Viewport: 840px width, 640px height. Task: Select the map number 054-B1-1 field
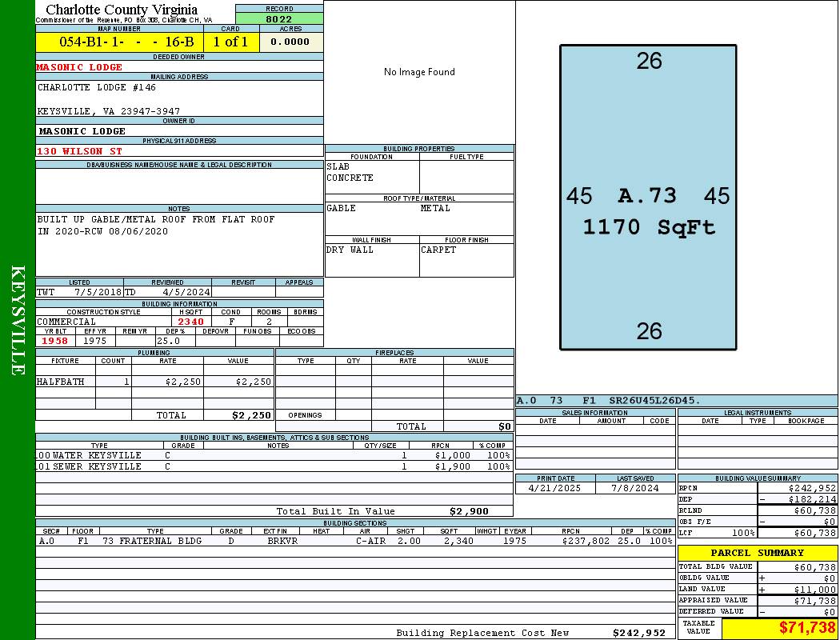click(119, 42)
